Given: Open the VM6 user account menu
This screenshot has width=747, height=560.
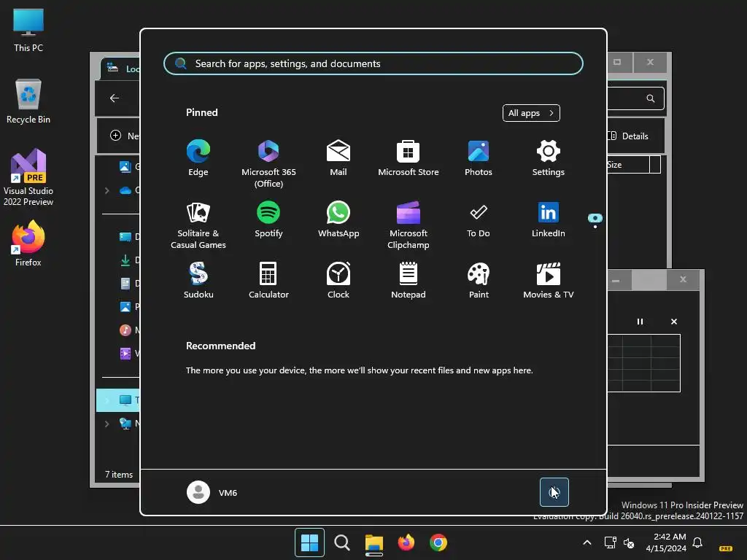Looking at the screenshot, I should pos(212,492).
